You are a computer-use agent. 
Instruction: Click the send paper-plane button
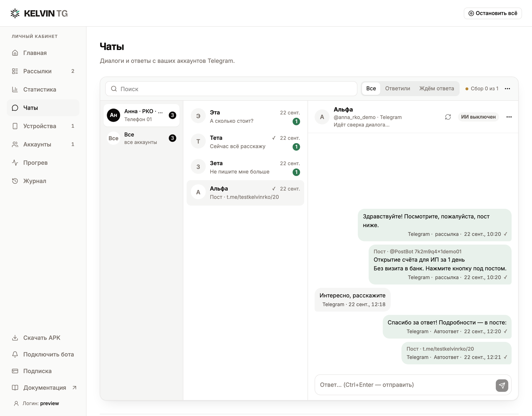coord(502,385)
